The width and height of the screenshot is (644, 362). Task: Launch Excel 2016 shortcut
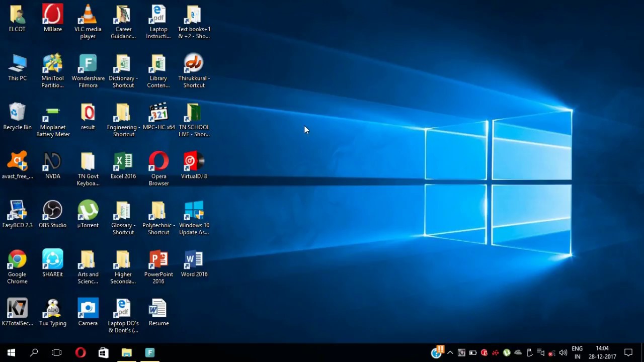coord(123,165)
